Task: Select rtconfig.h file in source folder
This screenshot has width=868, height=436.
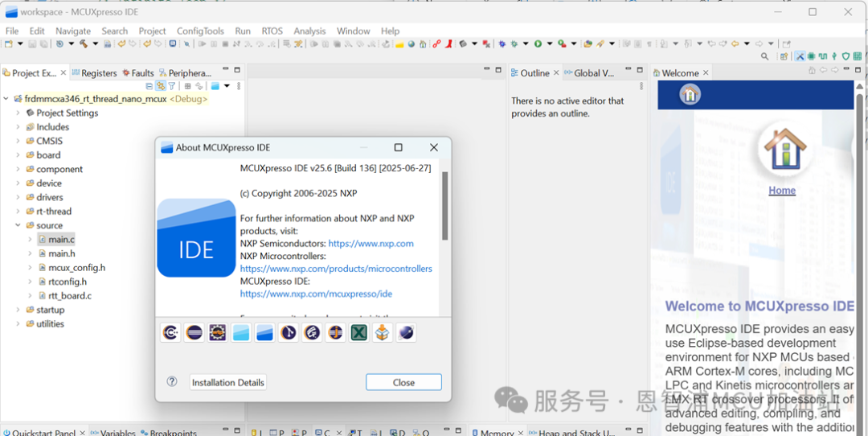Action: (68, 282)
